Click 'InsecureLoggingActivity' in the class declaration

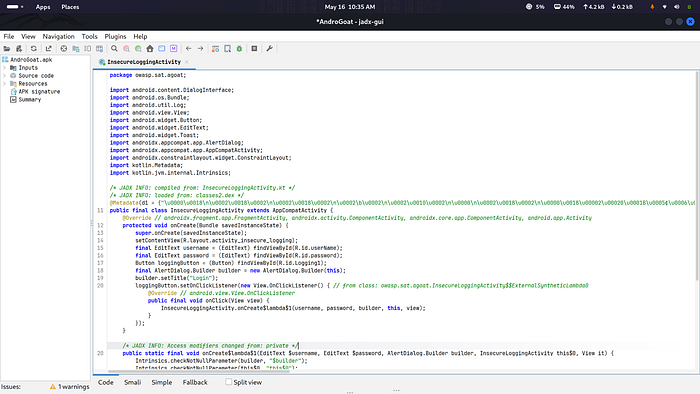click(207, 211)
